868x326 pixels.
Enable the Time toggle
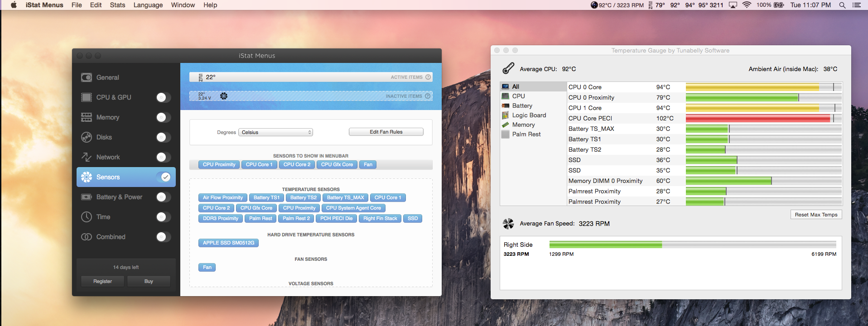(x=163, y=217)
